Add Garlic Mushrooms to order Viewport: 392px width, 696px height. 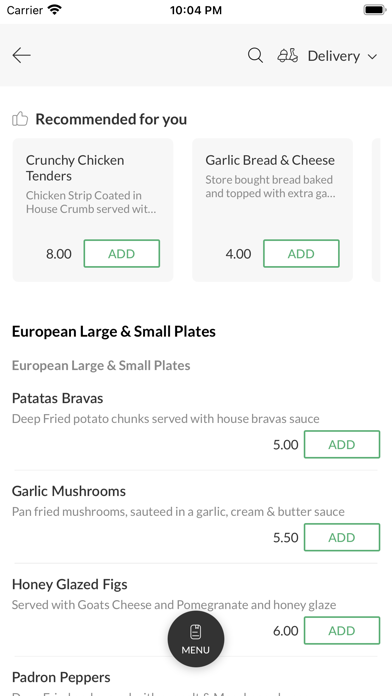(342, 537)
